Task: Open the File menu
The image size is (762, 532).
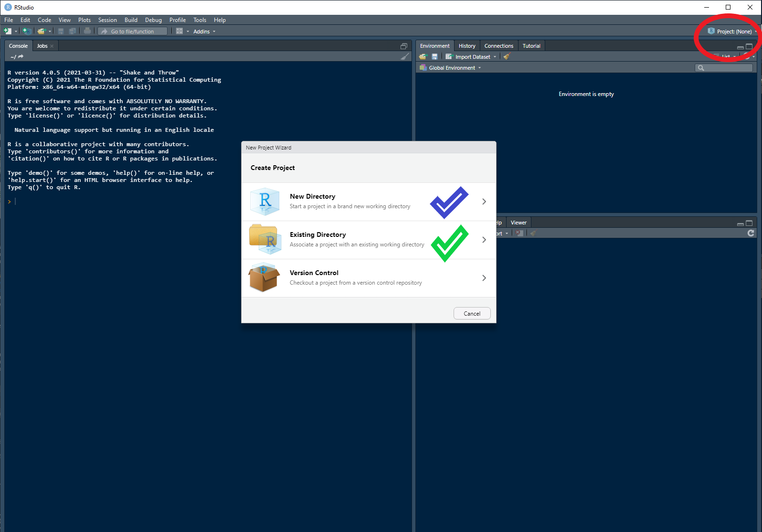Action: (x=9, y=20)
